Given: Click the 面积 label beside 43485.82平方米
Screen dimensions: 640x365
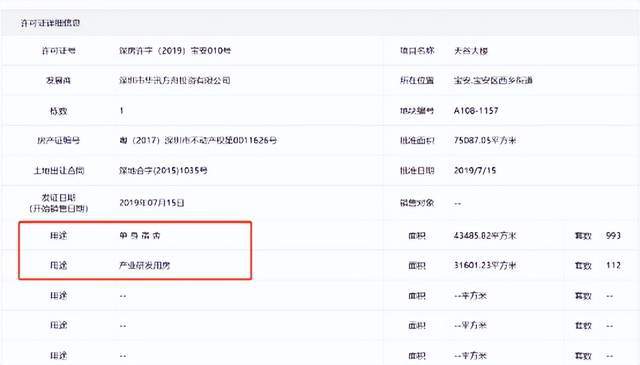Looking at the screenshot, I should point(417,236).
